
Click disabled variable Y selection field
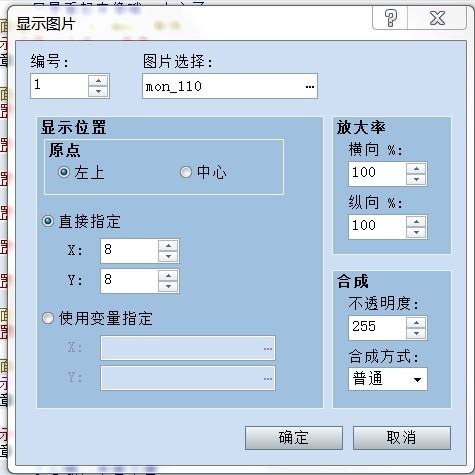(x=188, y=378)
